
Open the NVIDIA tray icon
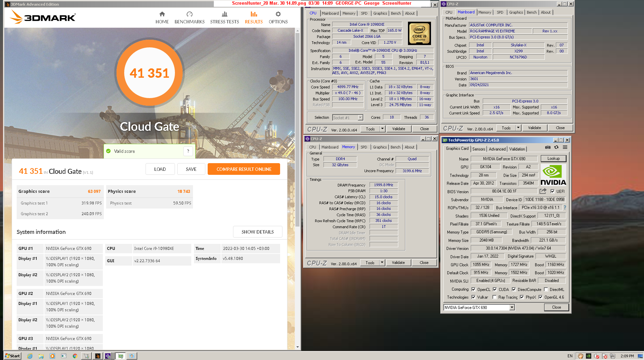point(589,356)
